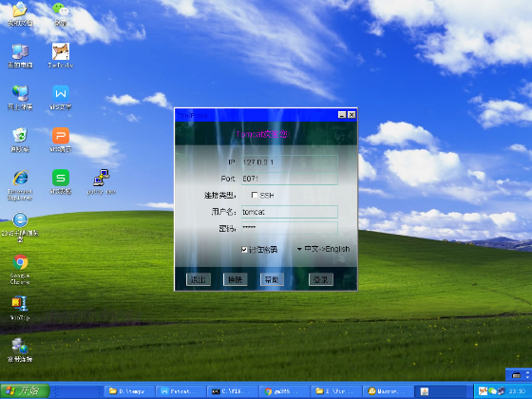Close the TomProbe login window
The width and height of the screenshot is (532, 399).
tap(351, 115)
